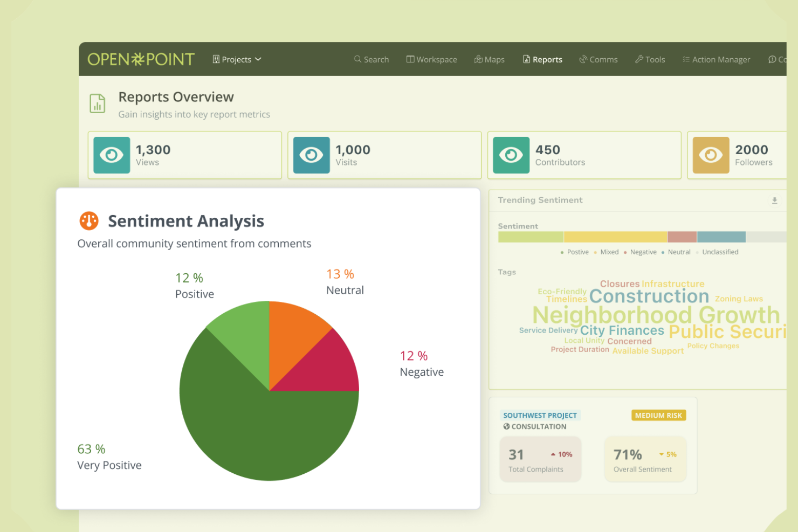Screen dimensions: 798x532
Task: Click the City Finances tag
Action: 622,330
